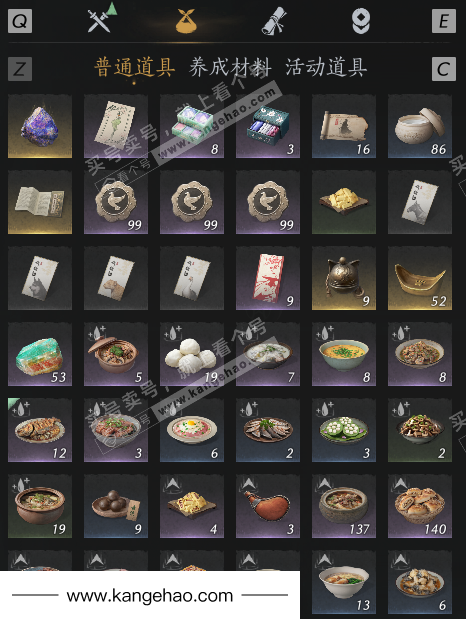
Task: Select the golden pouch inventory tab
Action: pyautogui.click(x=186, y=21)
